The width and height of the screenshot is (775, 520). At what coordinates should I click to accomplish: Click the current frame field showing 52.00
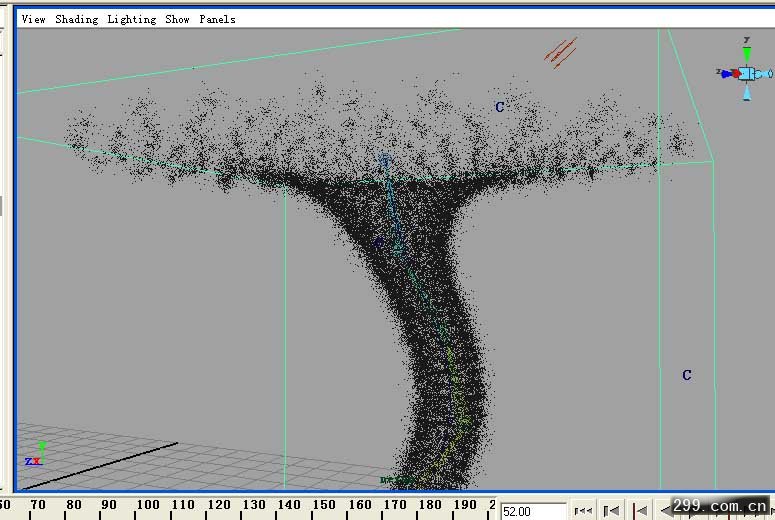pyautogui.click(x=533, y=511)
